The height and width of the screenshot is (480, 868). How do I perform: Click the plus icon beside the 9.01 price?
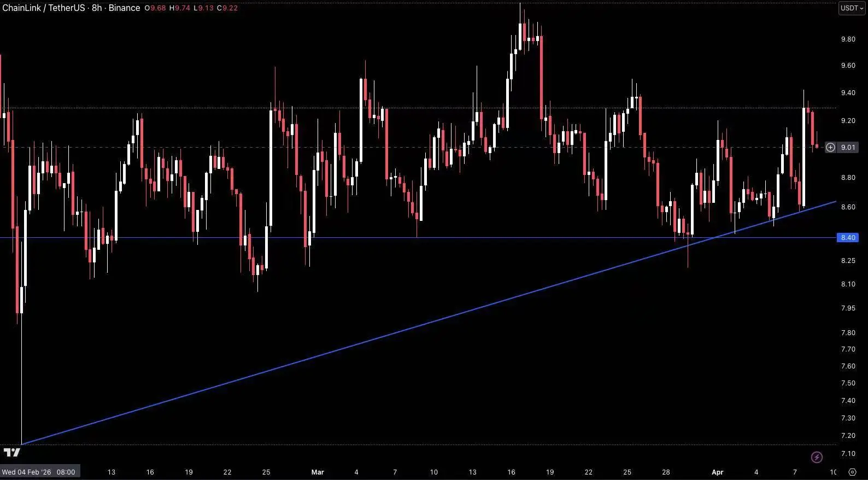tap(830, 147)
